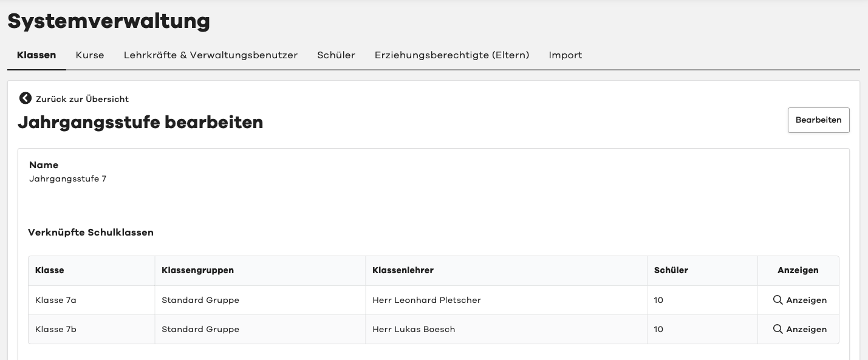
Task: Select the Schüler tab in navigation
Action: click(x=336, y=55)
